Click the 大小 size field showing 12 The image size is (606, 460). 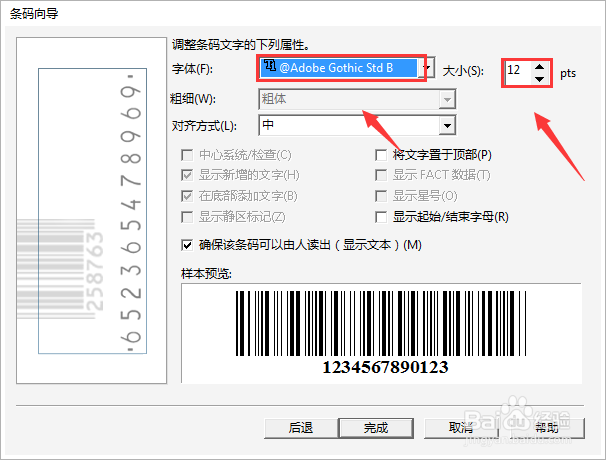[x=518, y=72]
